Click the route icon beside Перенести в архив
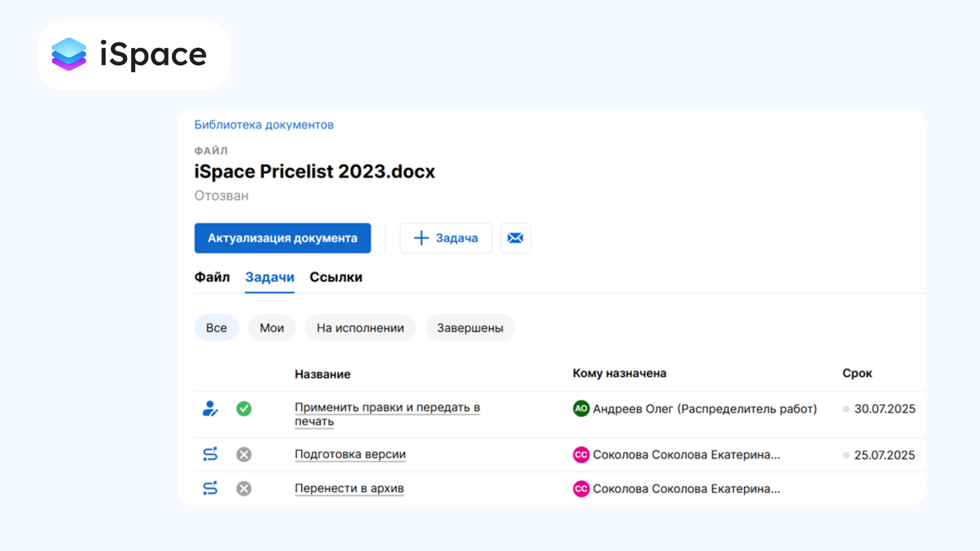This screenshot has height=551, width=980. tap(210, 488)
